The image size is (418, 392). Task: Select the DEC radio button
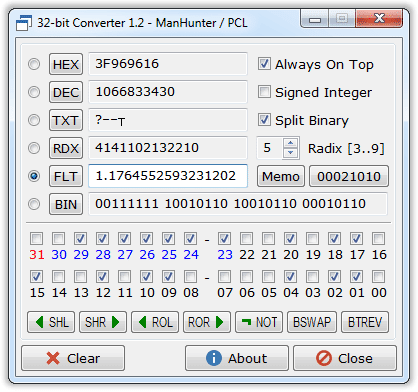pos(34,92)
